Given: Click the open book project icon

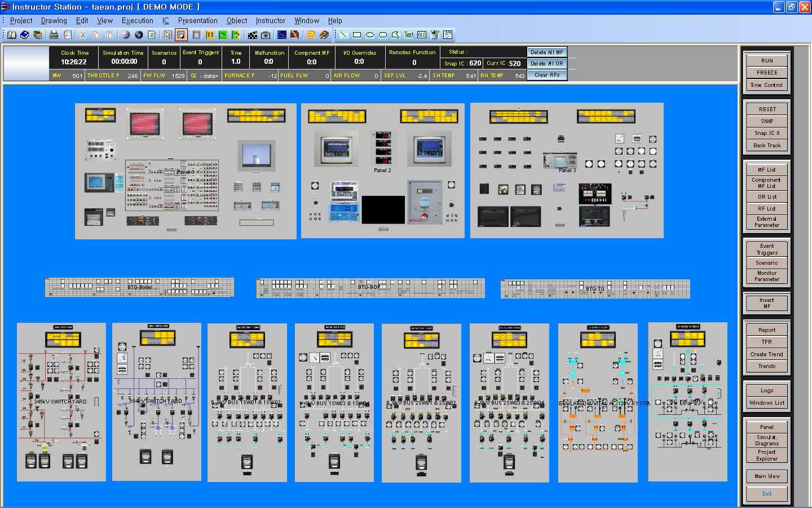Looking at the screenshot, I should (11, 35).
